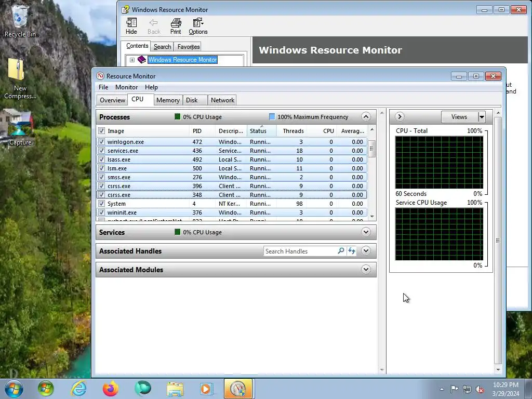This screenshot has width=532, height=399.
Task: Select Windows Resource Monitor tree item
Action: pyautogui.click(x=182, y=60)
